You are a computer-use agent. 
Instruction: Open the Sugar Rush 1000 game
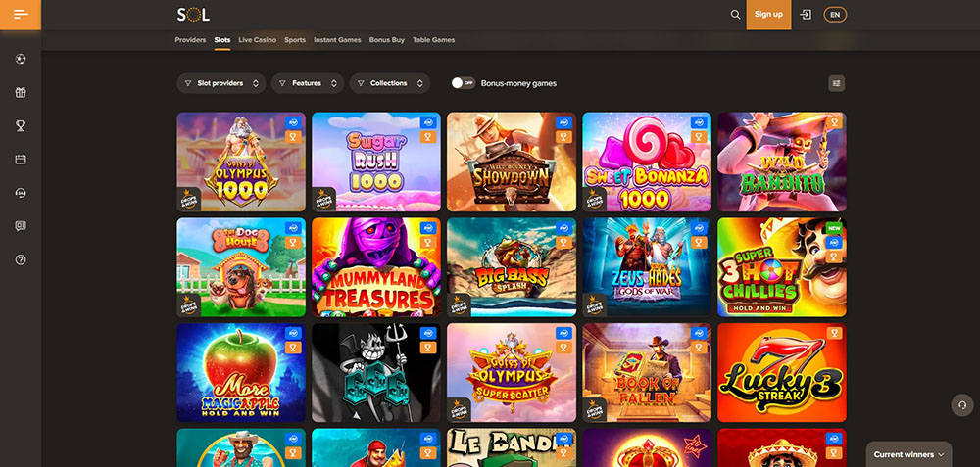(x=376, y=162)
